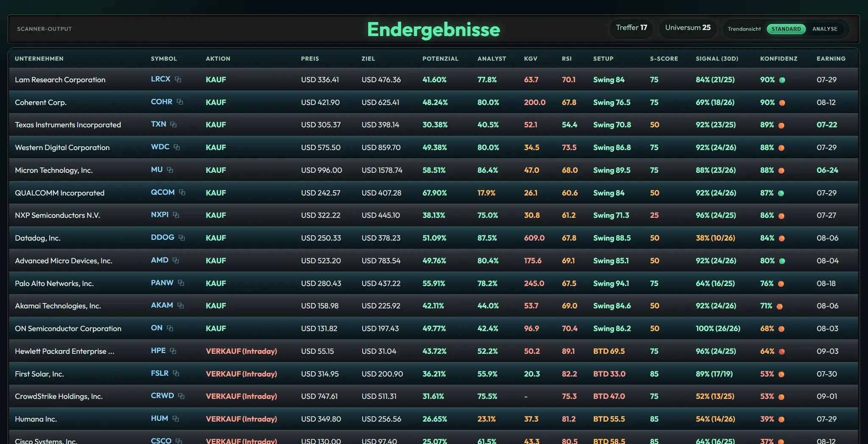Click signal 100% (26/26)

tap(718, 329)
